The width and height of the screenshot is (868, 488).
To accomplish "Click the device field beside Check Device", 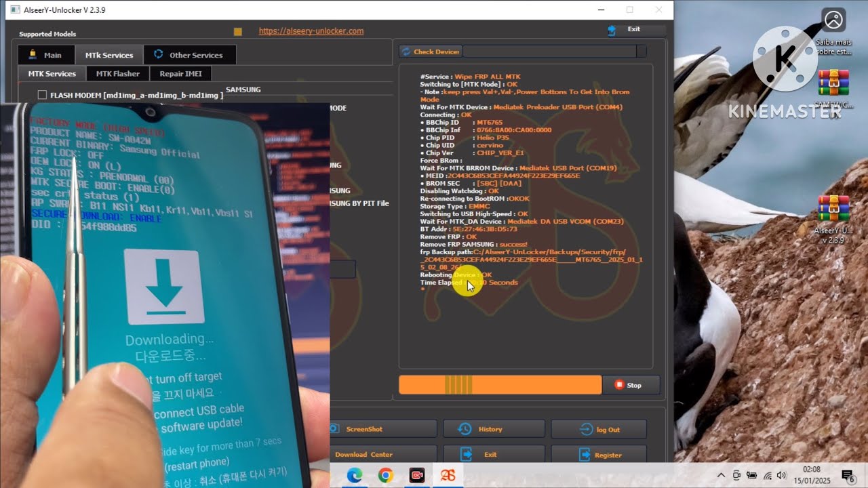I will click(x=549, y=52).
